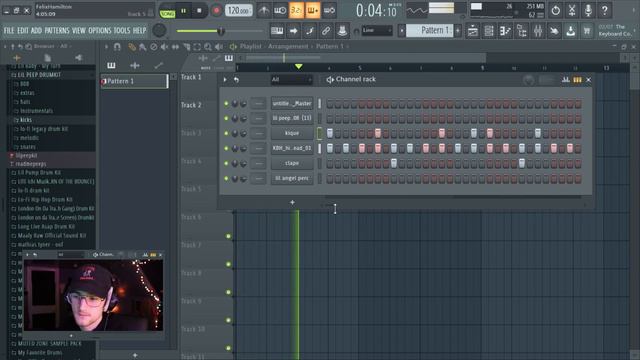The width and height of the screenshot is (640, 360).
Task: Open the PATTERNS menu
Action: pos(57,31)
